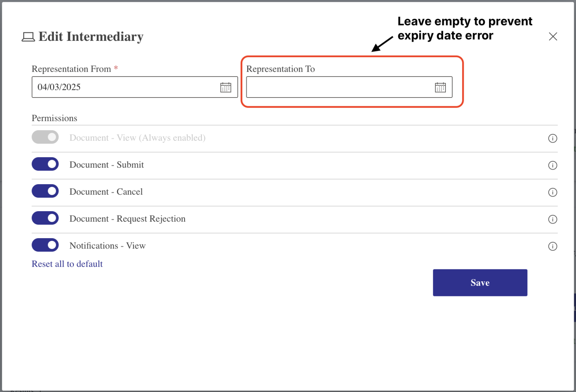The height and width of the screenshot is (392, 576).
Task: Dismiss the Edit Intermediary dialog
Action: point(553,36)
